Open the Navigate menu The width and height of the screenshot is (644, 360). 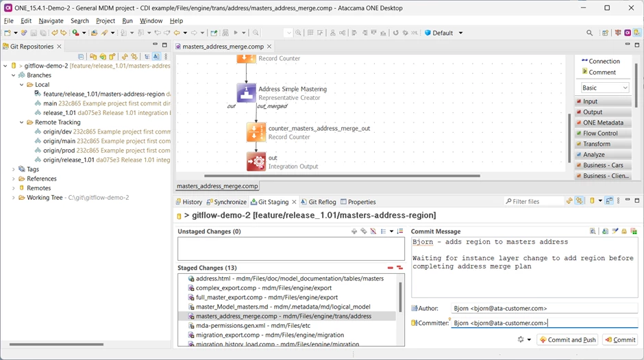click(51, 21)
